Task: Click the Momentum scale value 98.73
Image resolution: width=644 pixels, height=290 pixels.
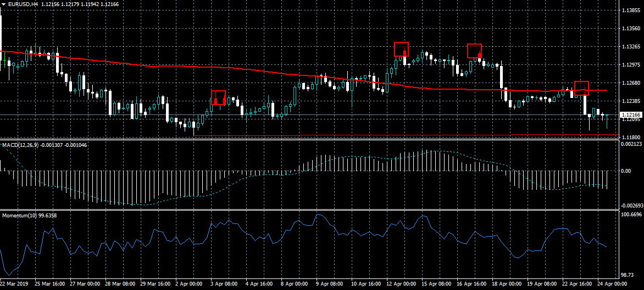Action: tap(626, 275)
